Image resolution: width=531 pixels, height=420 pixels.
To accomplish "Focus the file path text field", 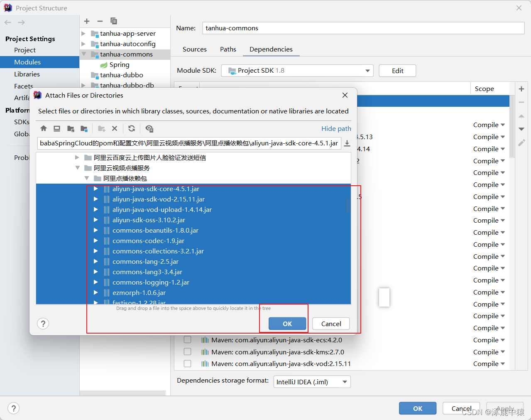I will click(x=189, y=143).
